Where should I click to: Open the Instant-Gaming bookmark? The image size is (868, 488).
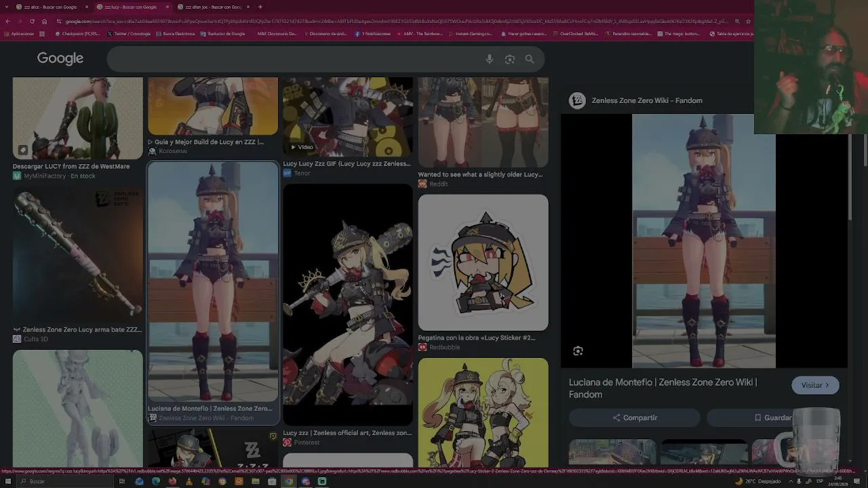tap(469, 33)
